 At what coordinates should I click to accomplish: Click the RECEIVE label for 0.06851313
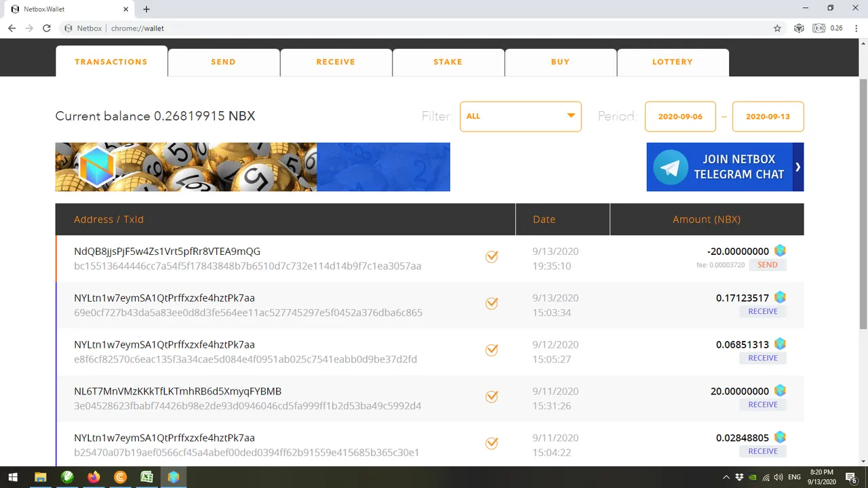[x=763, y=358]
